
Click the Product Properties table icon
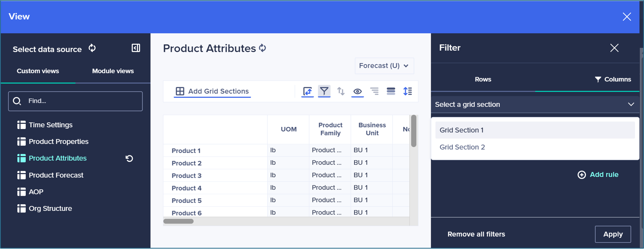pos(22,142)
